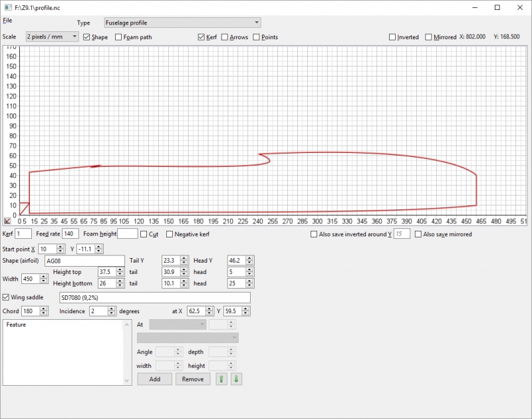532x419 pixels.
Task: Click the Feed rate input field
Action: pyautogui.click(x=70, y=234)
